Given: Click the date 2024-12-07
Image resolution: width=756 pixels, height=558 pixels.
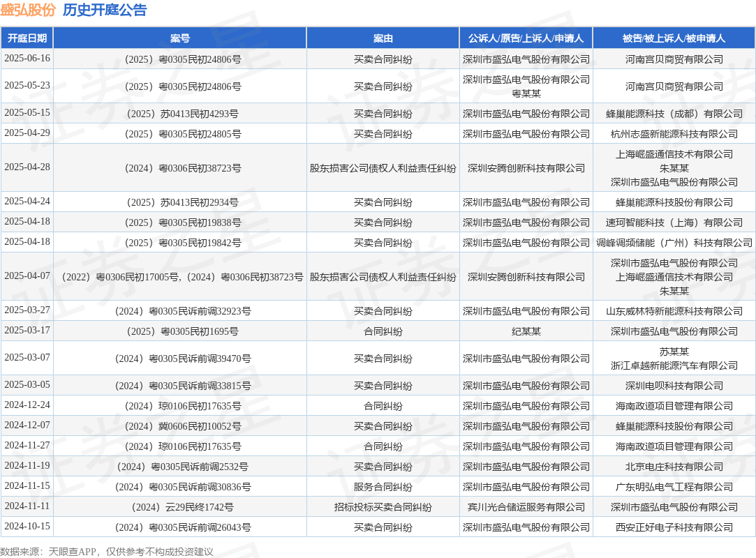Looking at the screenshot, I should (27, 425).
